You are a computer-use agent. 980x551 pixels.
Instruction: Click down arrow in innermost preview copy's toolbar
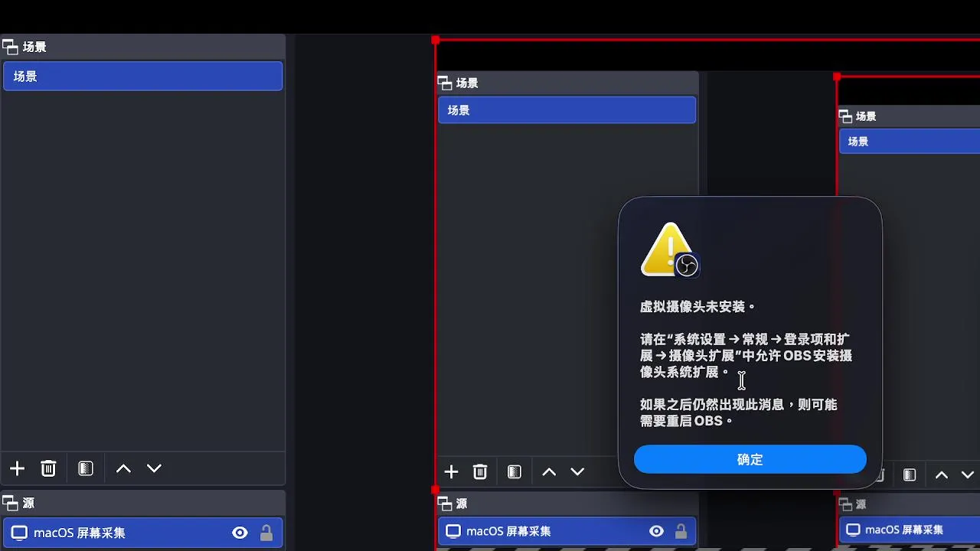(968, 475)
